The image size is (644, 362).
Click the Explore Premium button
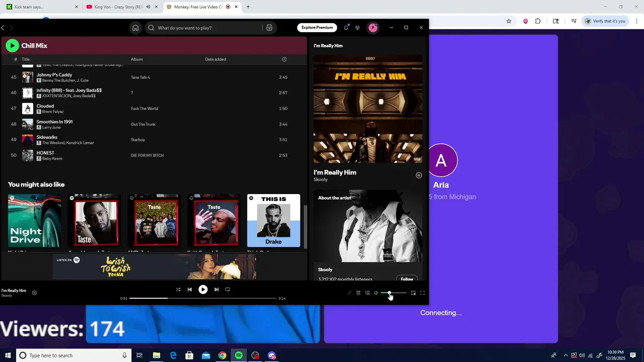click(x=317, y=28)
